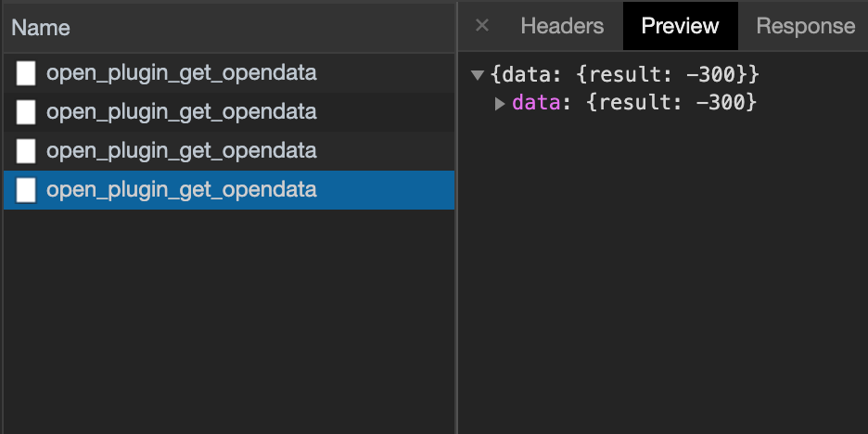Screen dimensions: 868x434
Task: Close the request details panel
Action: (481, 26)
